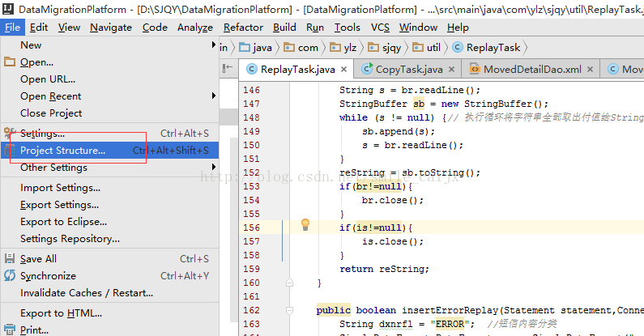Click the Open folder icon
The image size is (644, 336).
point(10,62)
